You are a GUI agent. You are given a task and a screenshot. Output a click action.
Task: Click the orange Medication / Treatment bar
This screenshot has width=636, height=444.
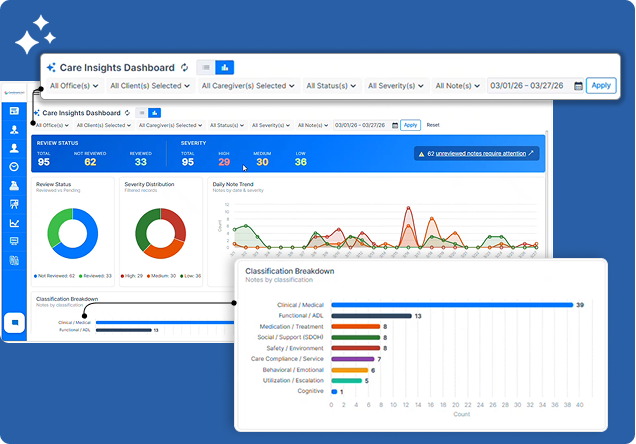[356, 326]
